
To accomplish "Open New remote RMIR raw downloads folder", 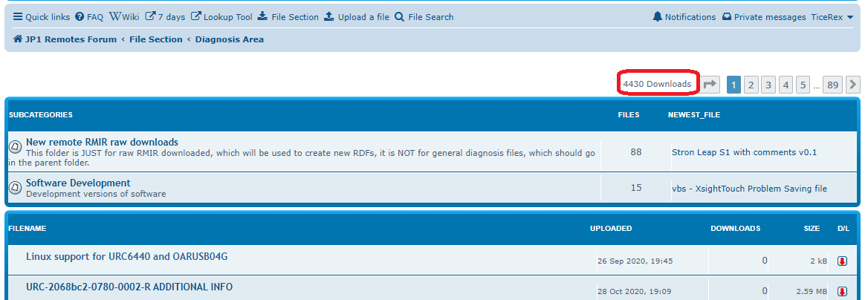I will [x=102, y=142].
